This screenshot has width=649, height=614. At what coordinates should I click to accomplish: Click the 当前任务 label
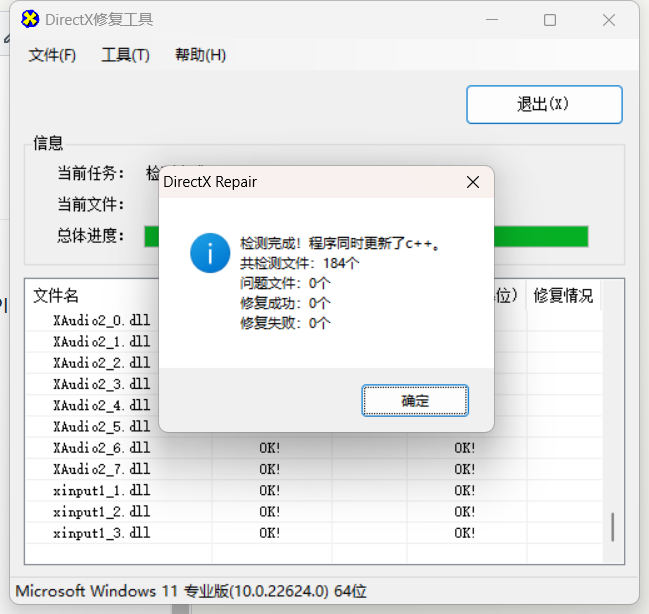(x=91, y=173)
